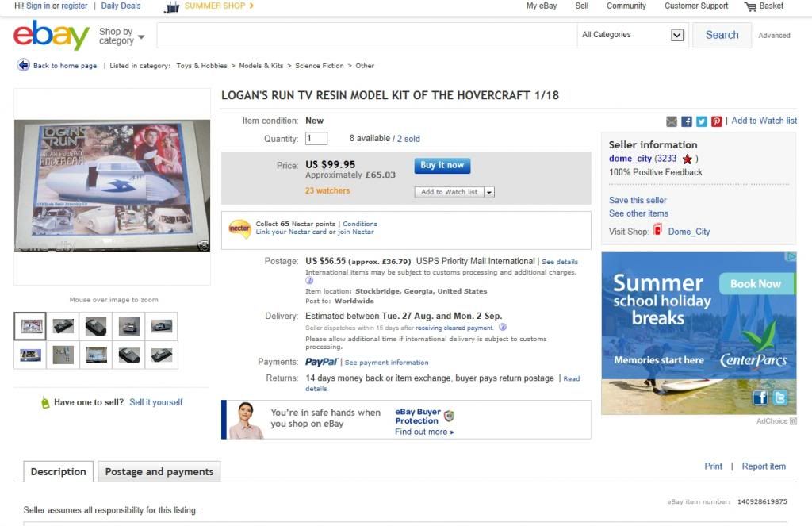812x526 pixels.
Task: Click the eBay logo
Action: click(52, 36)
